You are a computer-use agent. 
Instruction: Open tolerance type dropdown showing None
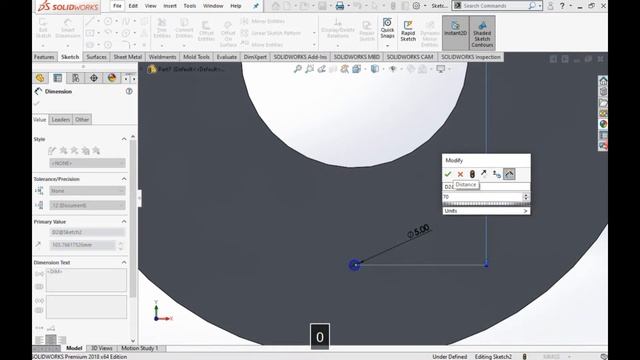tap(87, 191)
